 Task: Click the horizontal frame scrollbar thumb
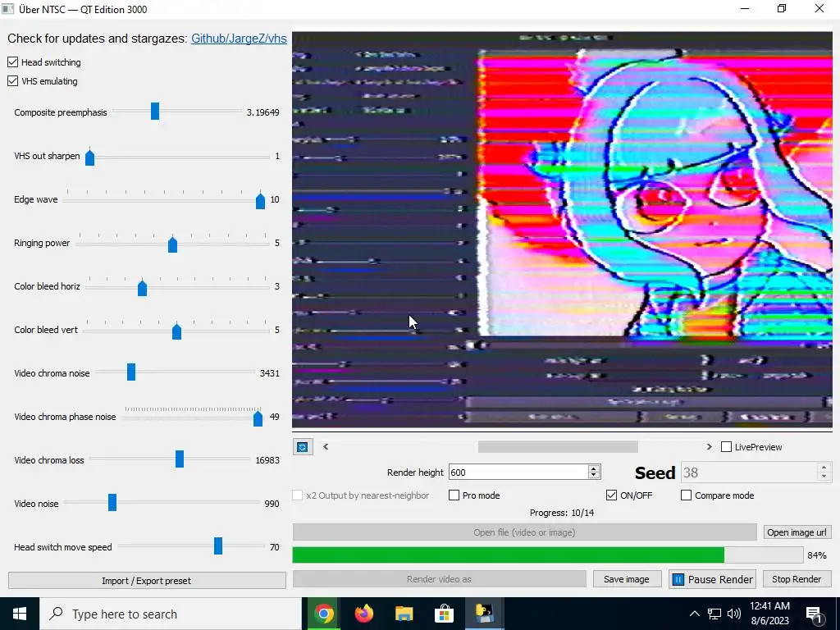tap(558, 446)
